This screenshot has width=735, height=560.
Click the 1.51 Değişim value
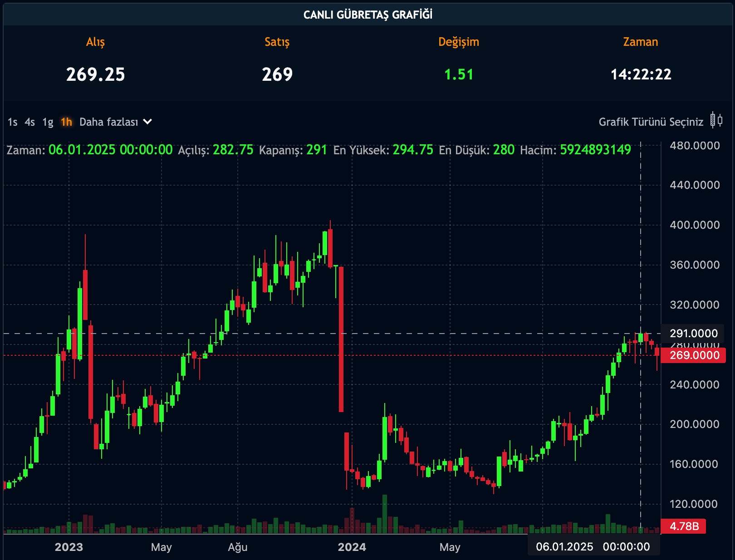(x=459, y=74)
